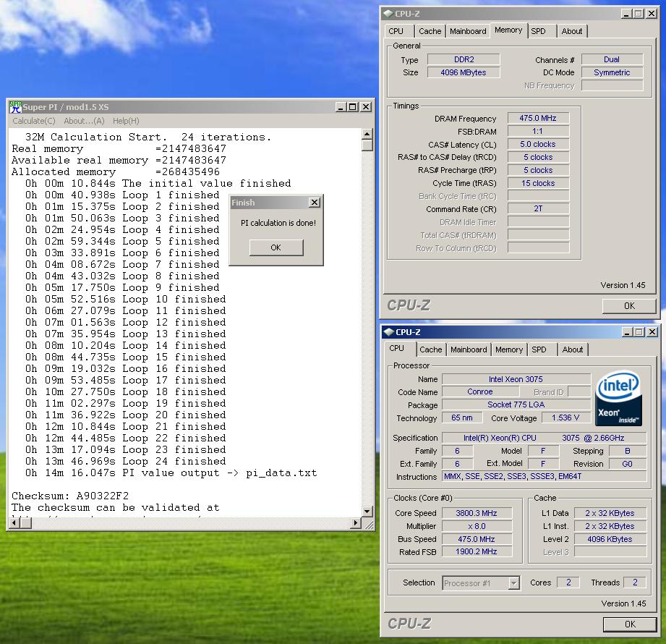666x644 pixels.
Task: Confirm PI calculation is done with OK
Action: pyautogui.click(x=276, y=247)
